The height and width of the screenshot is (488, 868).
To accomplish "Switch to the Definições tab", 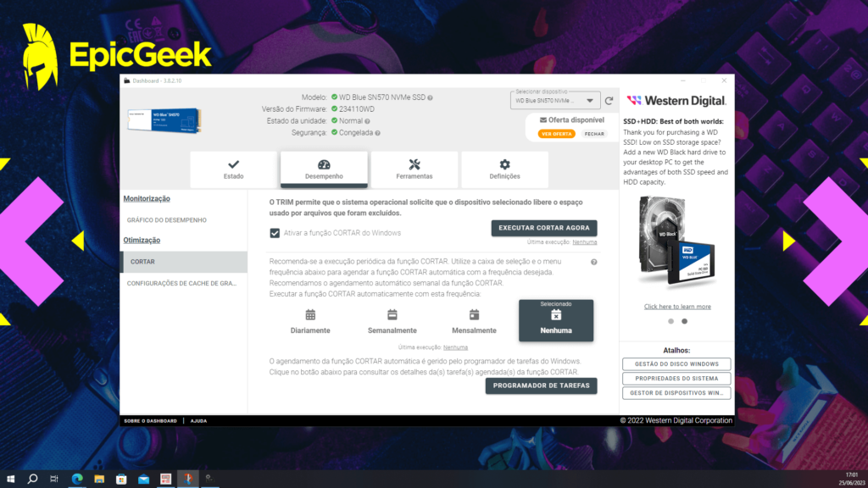I will [504, 169].
